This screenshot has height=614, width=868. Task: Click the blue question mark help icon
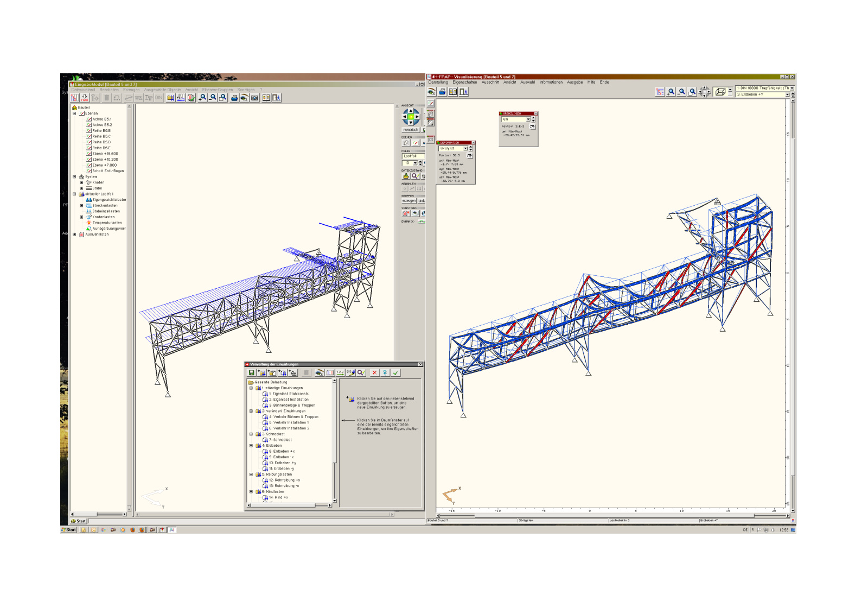[385, 373]
